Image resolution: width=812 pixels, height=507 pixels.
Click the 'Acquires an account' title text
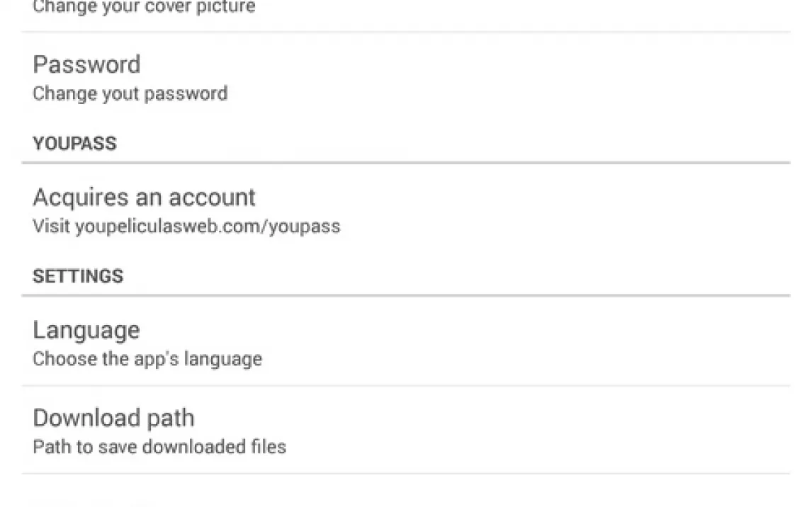(144, 198)
